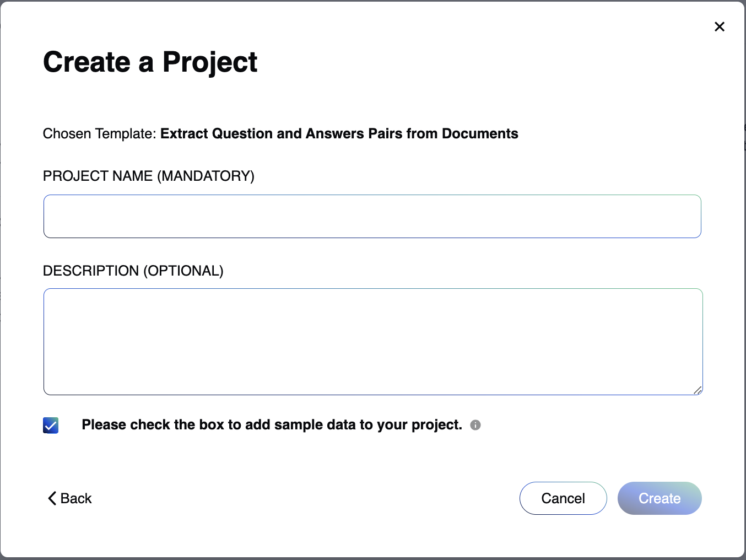Click the blue checkmark in the sample data box
This screenshot has width=746, height=560.
tap(51, 425)
